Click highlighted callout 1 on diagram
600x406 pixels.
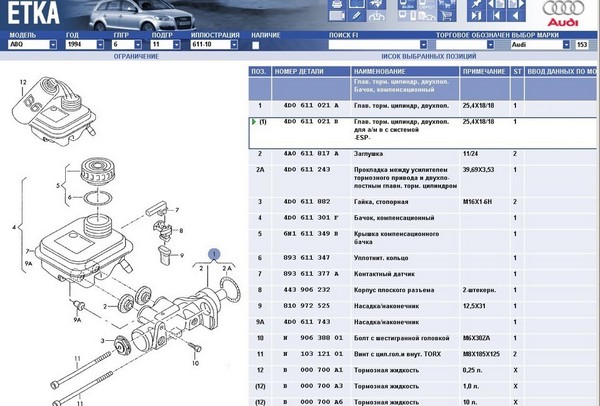[x=214, y=254]
